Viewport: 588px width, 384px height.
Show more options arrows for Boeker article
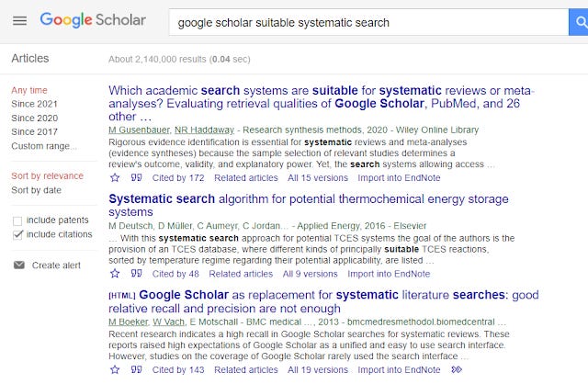pyautogui.click(x=457, y=369)
